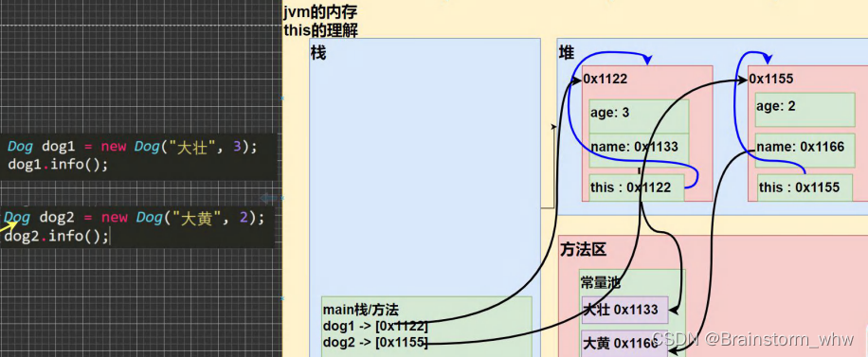Image resolution: width=868 pixels, height=357 pixels.
Task: Click the 'dog1.info();' code line
Action: [58, 165]
